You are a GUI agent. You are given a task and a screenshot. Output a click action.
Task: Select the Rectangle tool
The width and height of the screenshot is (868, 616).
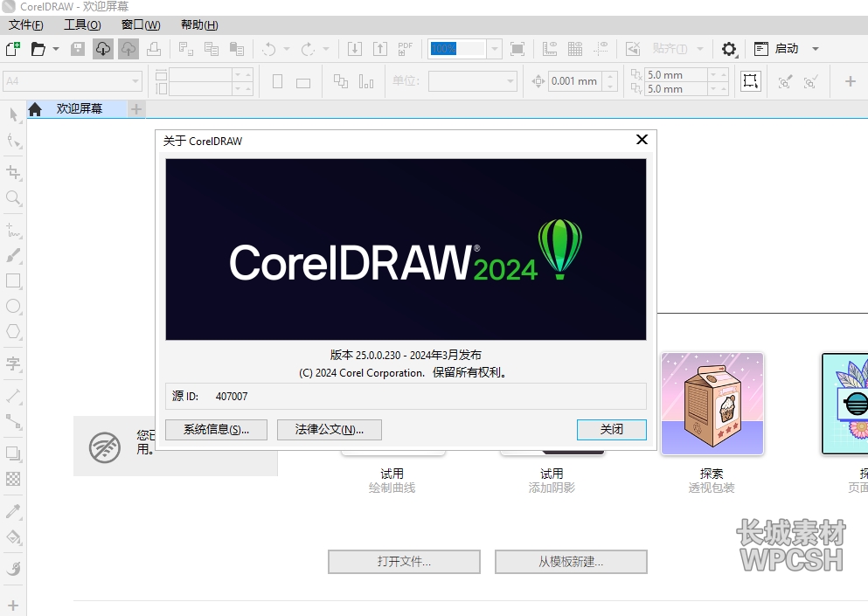(x=13, y=280)
